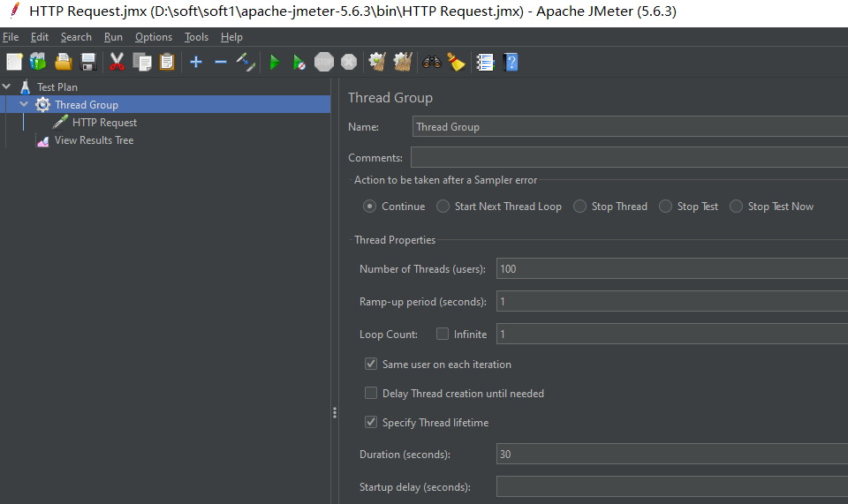Click the Cut scissors icon
This screenshot has height=504, width=848.
[117, 62]
